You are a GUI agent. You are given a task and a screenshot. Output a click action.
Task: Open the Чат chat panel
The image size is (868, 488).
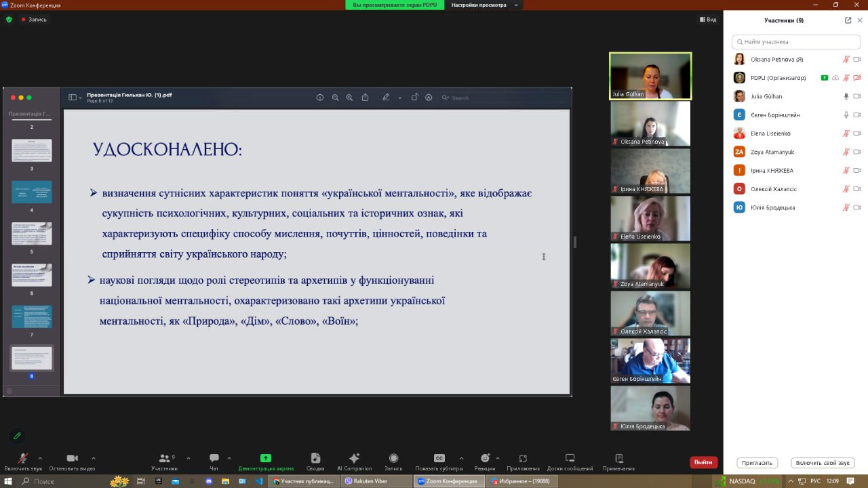click(x=214, y=462)
